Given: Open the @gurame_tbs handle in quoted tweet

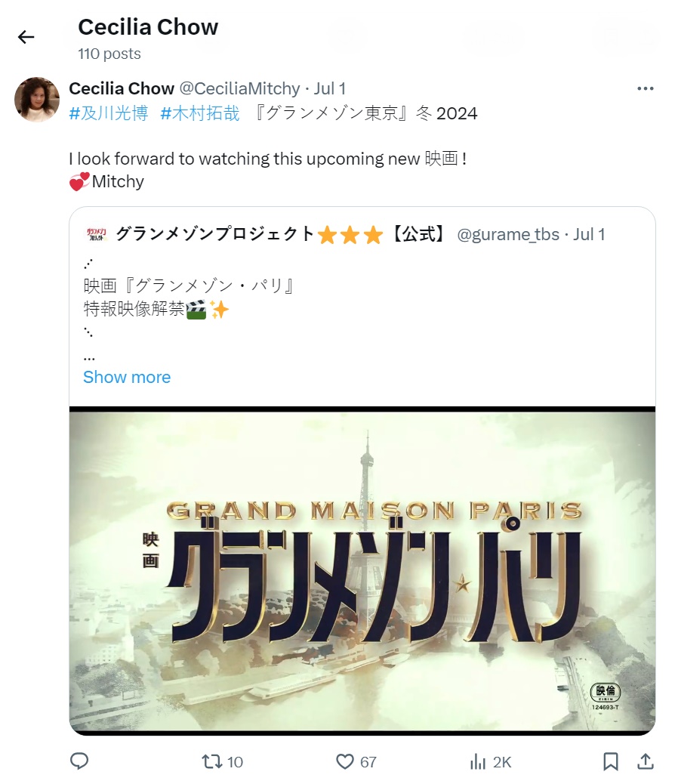Looking at the screenshot, I should (x=508, y=234).
